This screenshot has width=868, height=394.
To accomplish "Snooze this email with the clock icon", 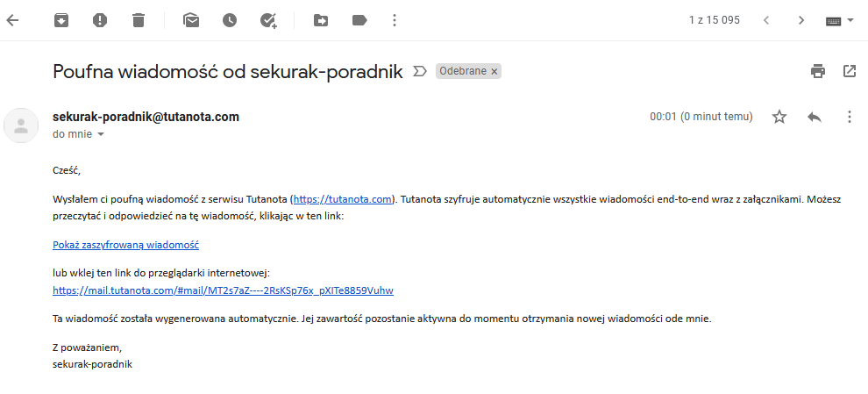I will point(230,20).
